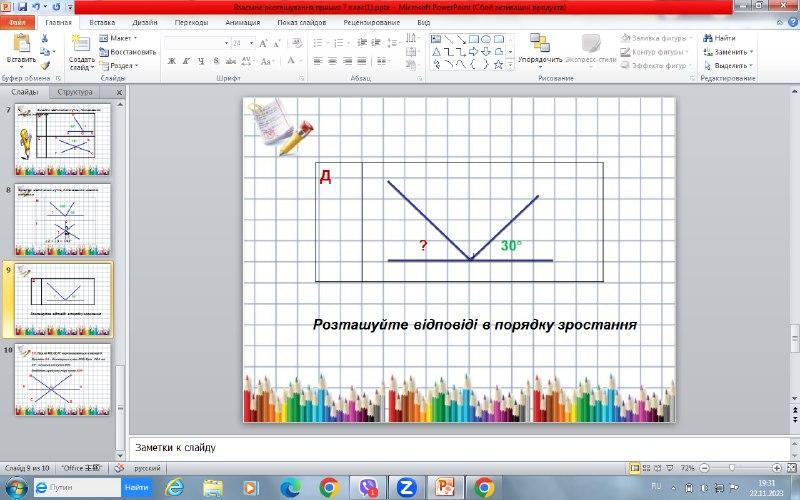800x500 pixels.
Task: Open the Макет layout dropdown
Action: (x=118, y=38)
